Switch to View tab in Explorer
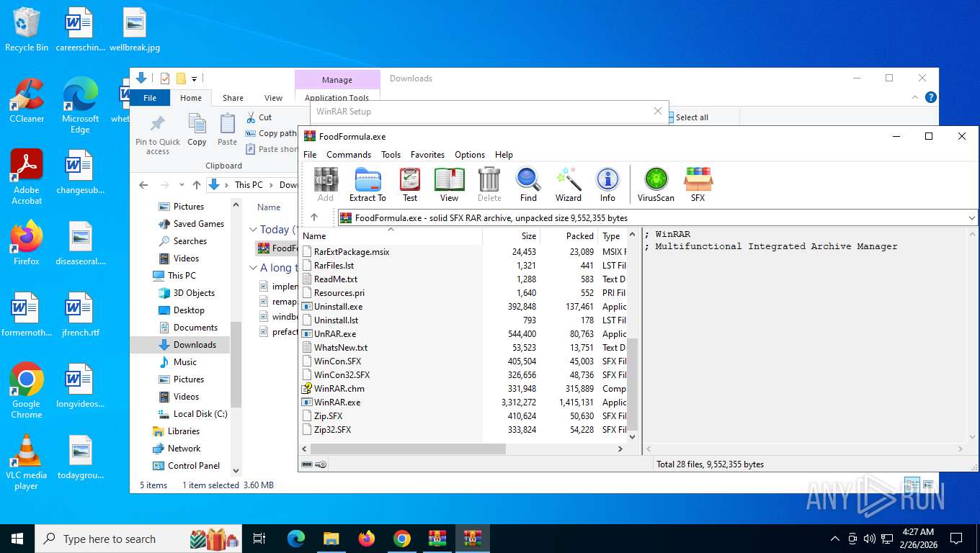Viewport: 980px width, 553px height. pos(273,98)
